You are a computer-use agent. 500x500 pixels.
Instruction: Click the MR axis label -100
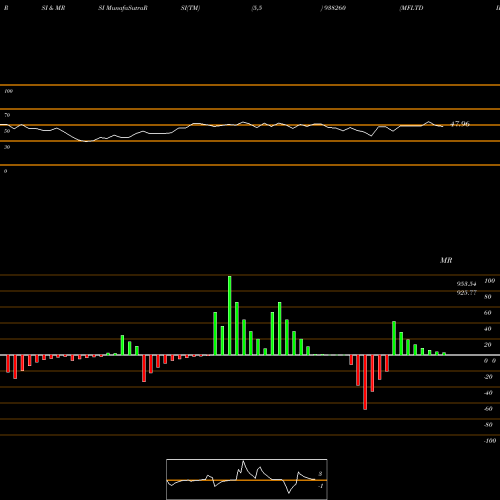click(490, 441)
